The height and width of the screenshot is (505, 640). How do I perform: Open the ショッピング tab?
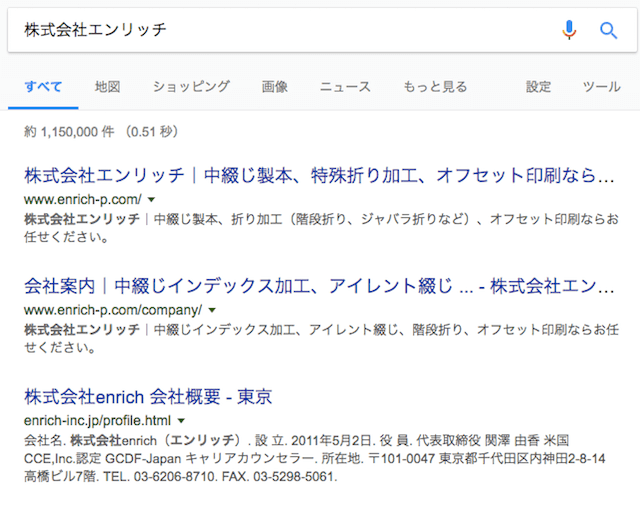[x=191, y=87]
